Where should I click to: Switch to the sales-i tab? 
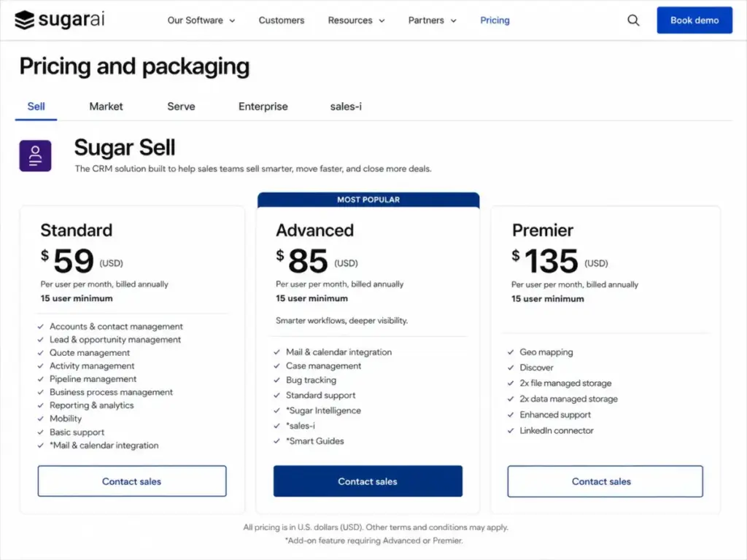tap(346, 106)
